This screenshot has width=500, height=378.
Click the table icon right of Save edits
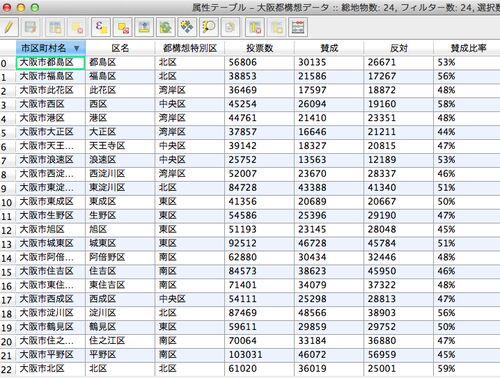tap(55, 27)
